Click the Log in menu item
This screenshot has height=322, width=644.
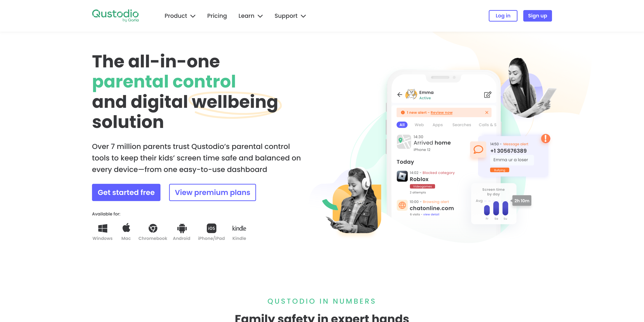click(x=503, y=16)
